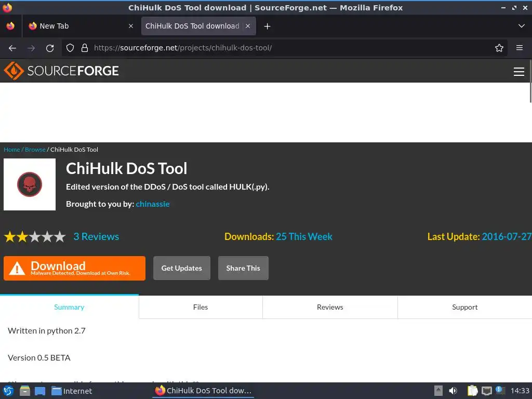532x399 pixels.
Task: Open the ChiHulk skull project icon
Action: coord(30,184)
